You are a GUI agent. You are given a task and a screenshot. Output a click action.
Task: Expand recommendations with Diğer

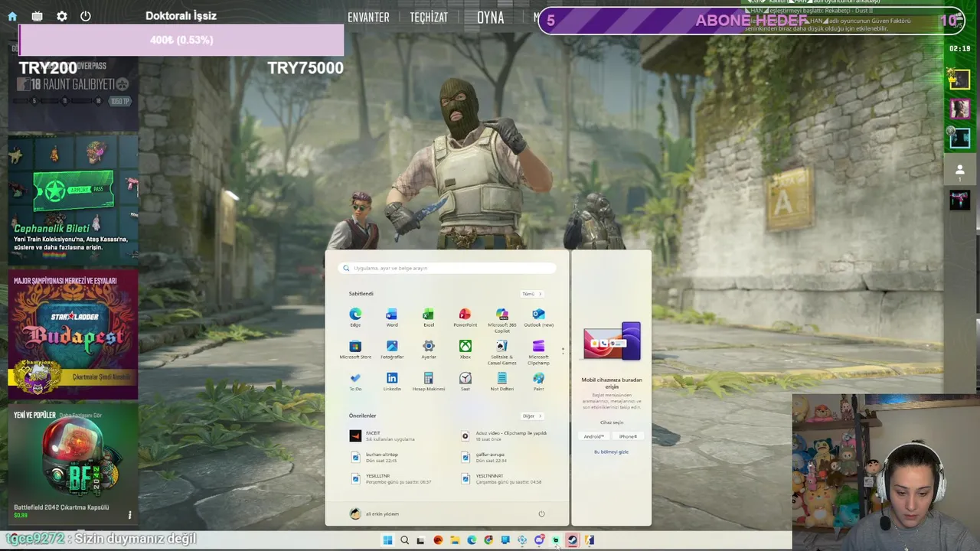[x=531, y=416]
